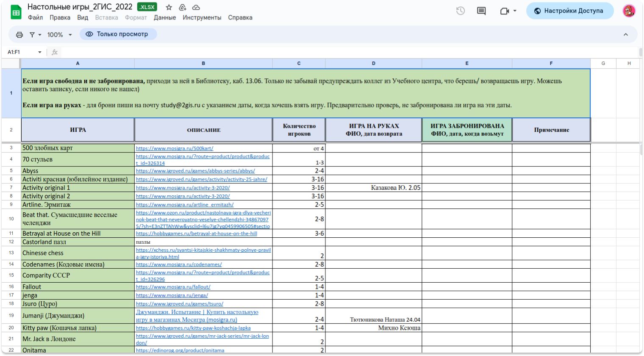This screenshot has height=356, width=644.
Task: Open the Файл menu
Action: click(x=36, y=17)
